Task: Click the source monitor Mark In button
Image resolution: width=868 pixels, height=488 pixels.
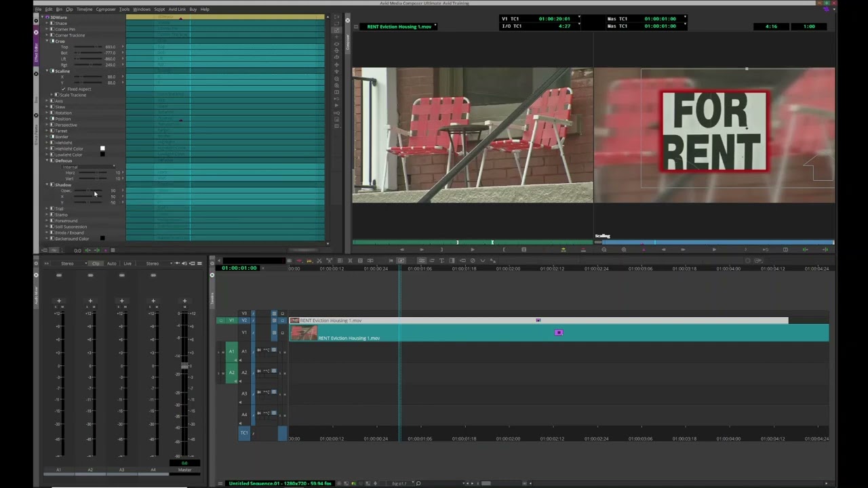Action: click(x=441, y=249)
